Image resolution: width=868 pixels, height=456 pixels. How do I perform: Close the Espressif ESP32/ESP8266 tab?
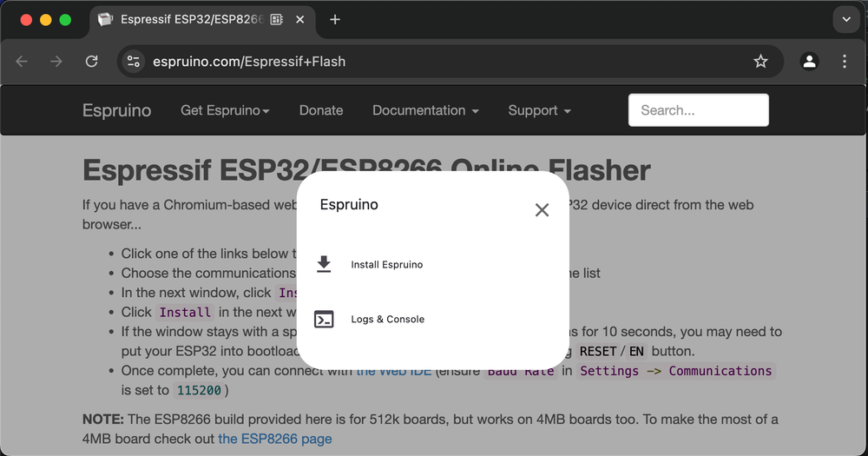[x=300, y=20]
